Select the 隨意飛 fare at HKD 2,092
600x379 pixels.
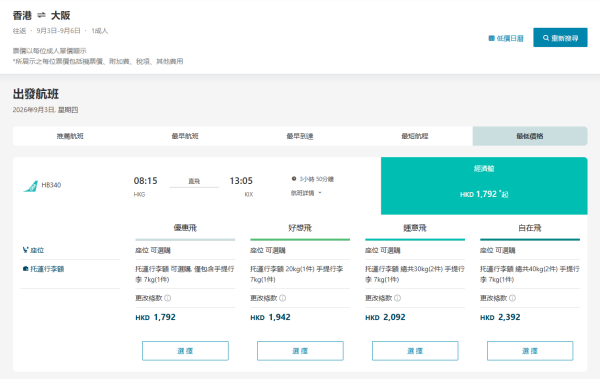tap(415, 351)
